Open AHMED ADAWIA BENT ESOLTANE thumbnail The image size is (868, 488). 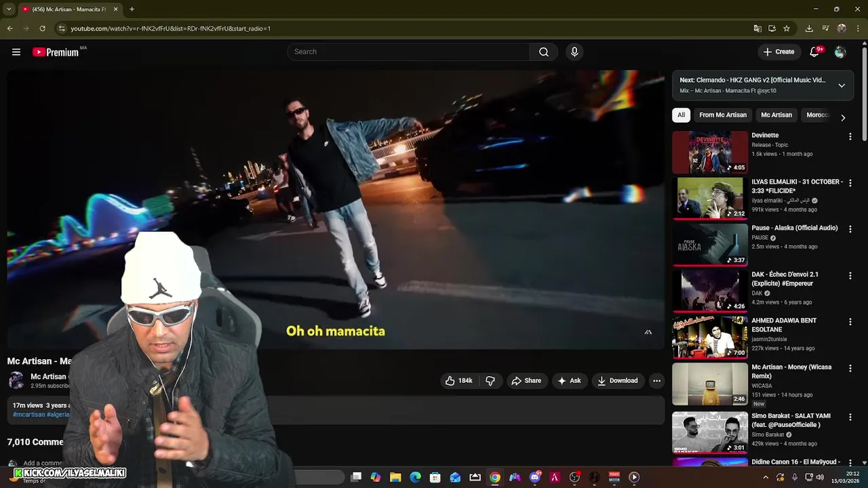pos(710,338)
